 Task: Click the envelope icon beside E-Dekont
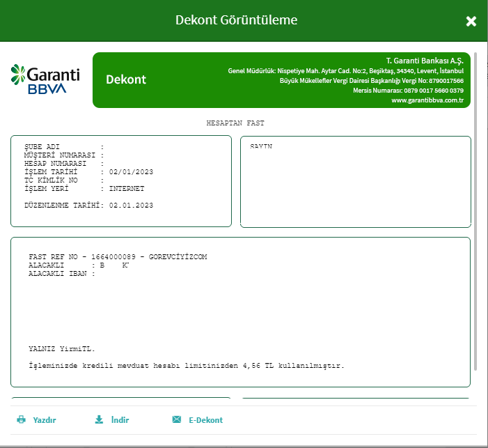(x=176, y=419)
